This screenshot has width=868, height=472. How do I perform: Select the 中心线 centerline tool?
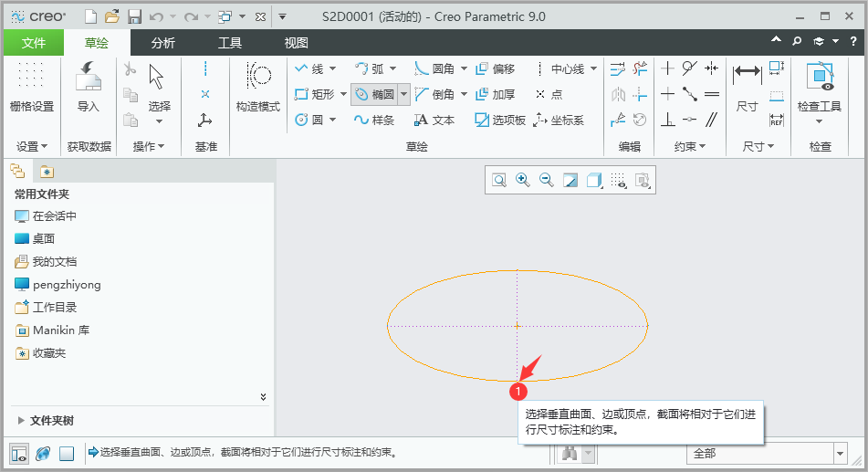559,68
